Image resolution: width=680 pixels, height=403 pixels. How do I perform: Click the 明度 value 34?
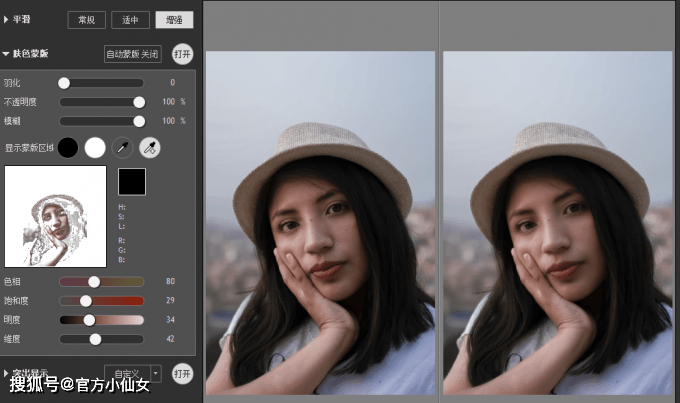click(x=170, y=319)
